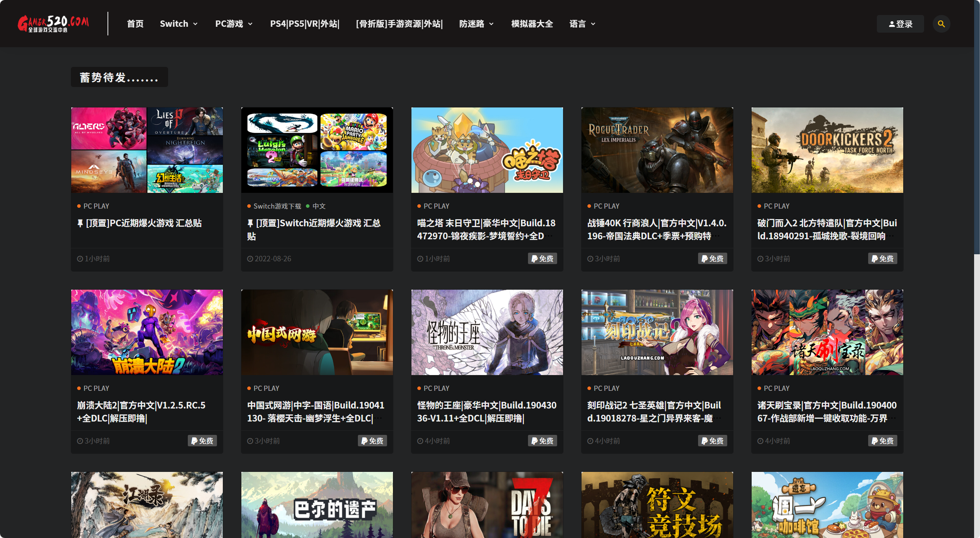Image resolution: width=980 pixels, height=538 pixels.
Task: Open Switch近期爆火游戏 thumbnail collage
Action: pyautogui.click(x=317, y=150)
